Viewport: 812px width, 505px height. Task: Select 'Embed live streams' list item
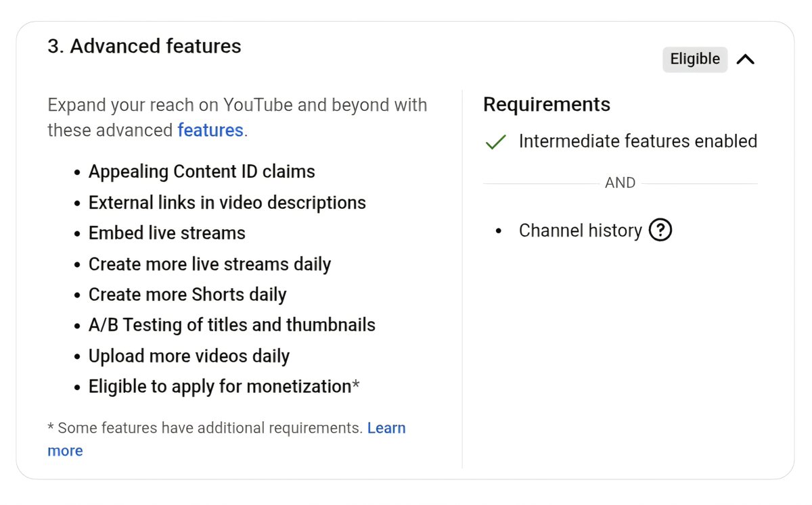tap(167, 233)
